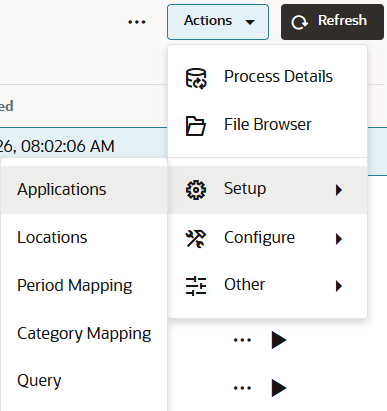Image resolution: width=387 pixels, height=411 pixels.
Task: Click the Actions caret arrow
Action: click(x=250, y=22)
